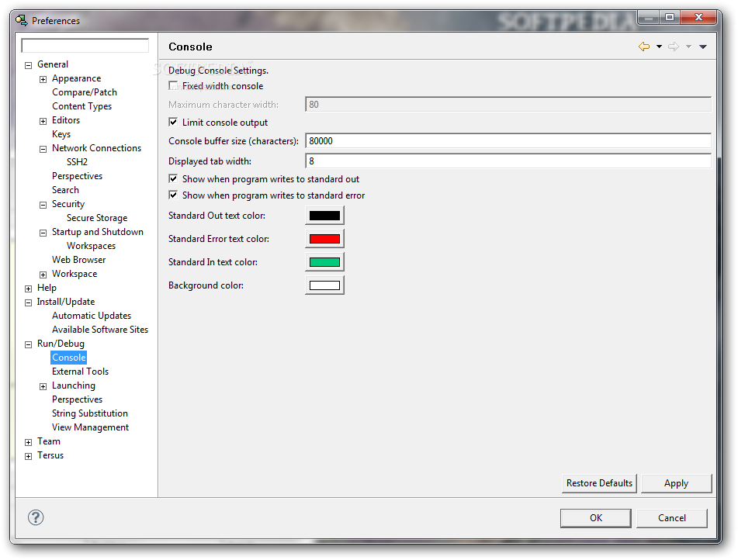Open Perspectives under General
738x560 pixels.
tap(77, 176)
